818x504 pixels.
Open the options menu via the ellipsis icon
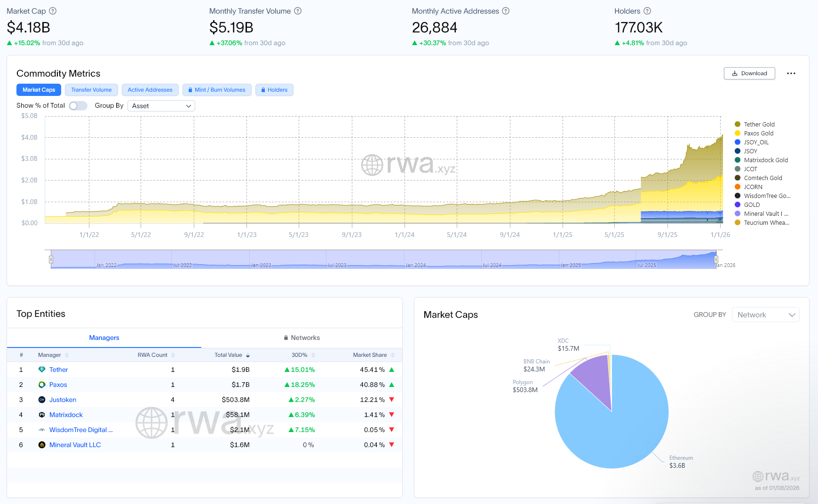click(x=792, y=73)
